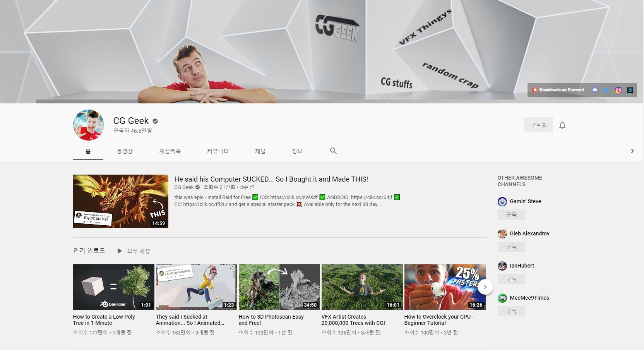The width and height of the screenshot is (644, 350).
Task: Open the 채널 tab
Action: 260,151
